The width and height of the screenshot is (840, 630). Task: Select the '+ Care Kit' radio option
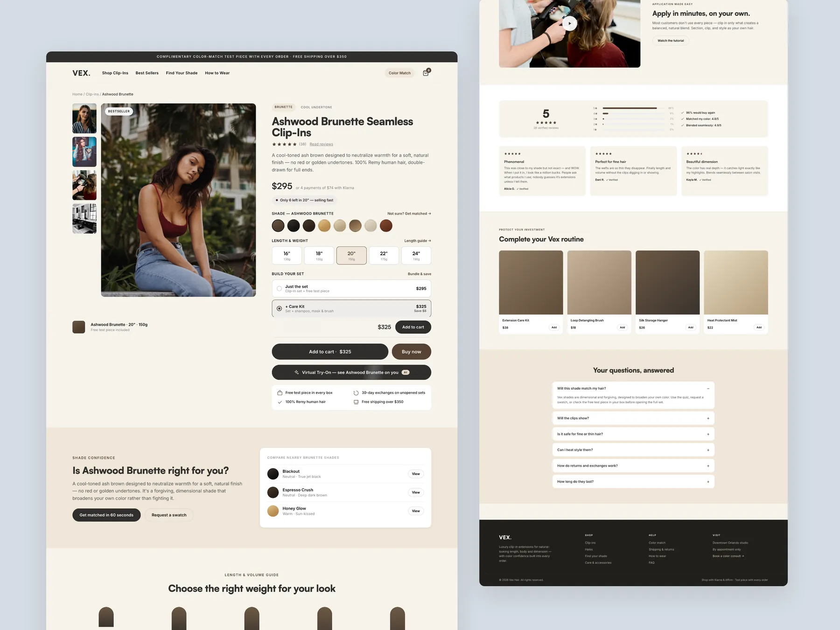pyautogui.click(x=279, y=308)
